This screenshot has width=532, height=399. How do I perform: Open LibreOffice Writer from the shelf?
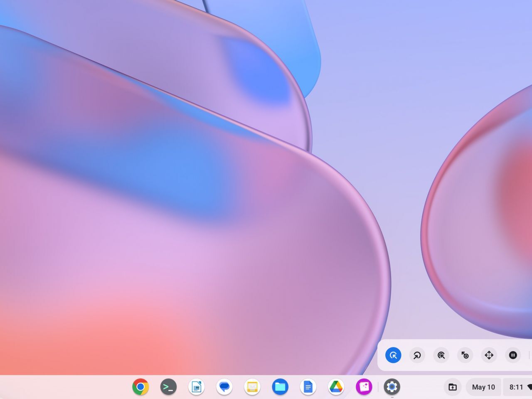point(196,387)
